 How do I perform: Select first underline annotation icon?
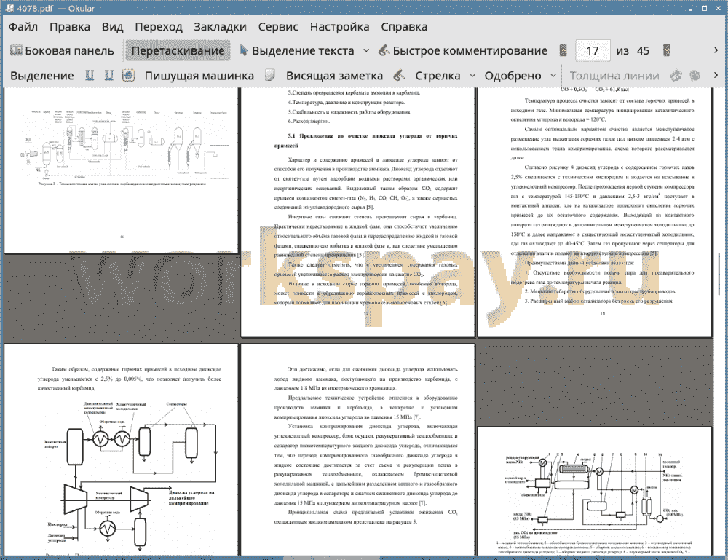pos(90,76)
